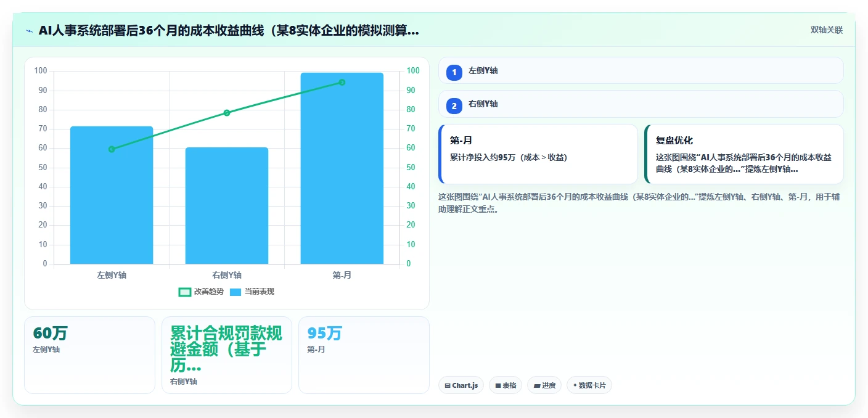Select numbered badge 2 for 右侧Y轴
This screenshot has height=418, width=868.
point(454,105)
